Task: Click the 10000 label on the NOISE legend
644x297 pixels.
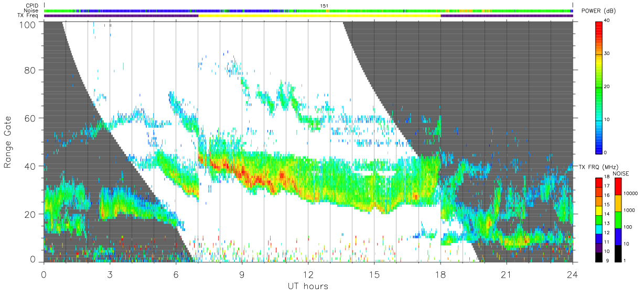Action: point(631,194)
